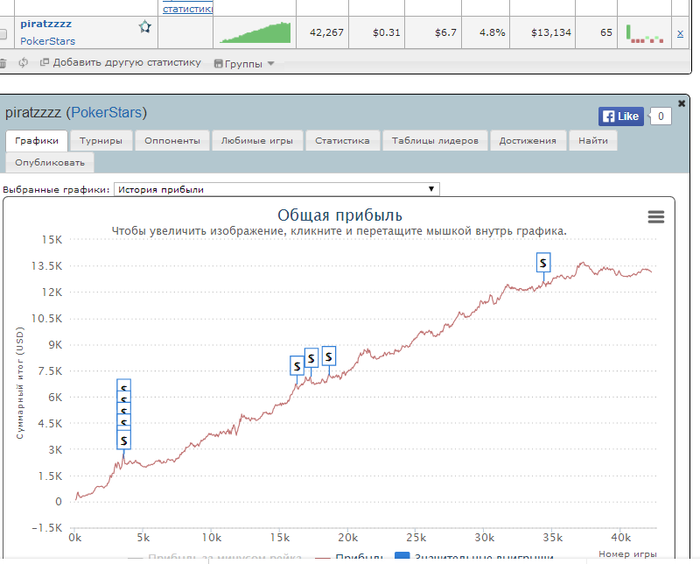This screenshot has width=700, height=564.
Task: Click the PokerStars link in the panel title
Action: [106, 113]
